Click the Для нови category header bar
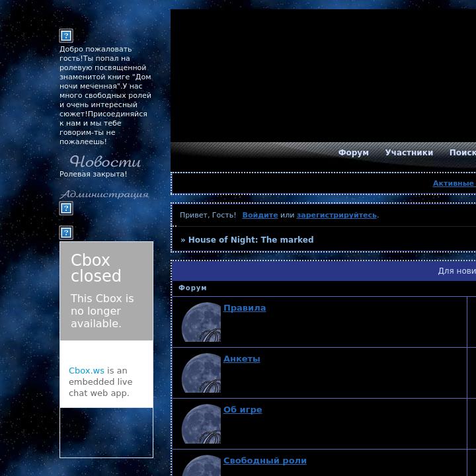 (x=324, y=271)
